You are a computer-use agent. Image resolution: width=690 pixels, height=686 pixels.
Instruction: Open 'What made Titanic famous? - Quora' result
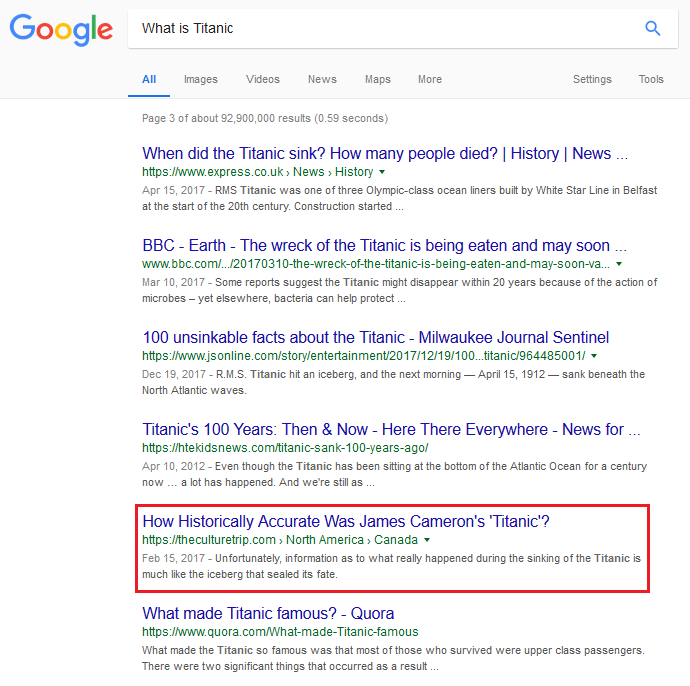(x=268, y=613)
